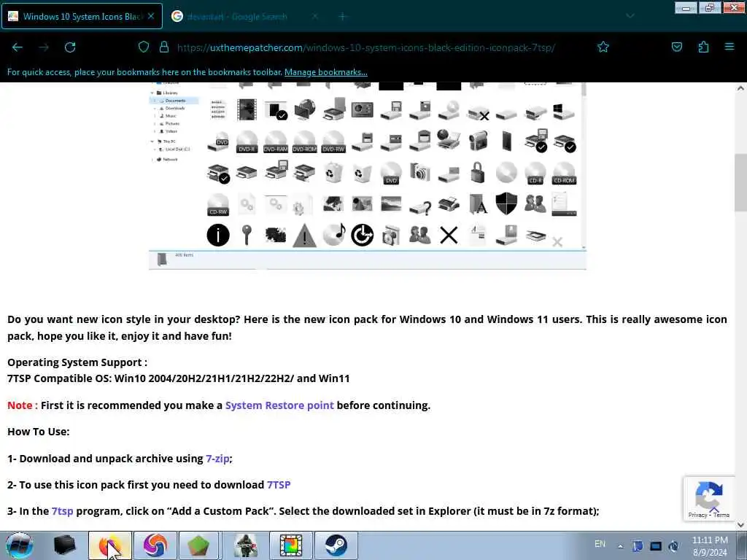Image resolution: width=747 pixels, height=560 pixels.
Task: Click the red 'Note :' label
Action: pyautogui.click(x=23, y=405)
